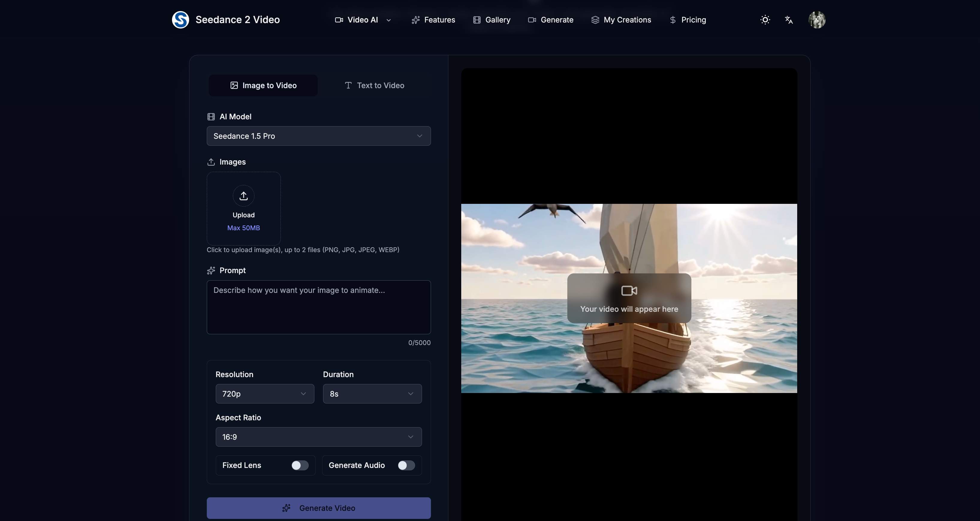The width and height of the screenshot is (980, 521).
Task: Click inside the prompt text area
Action: coord(318,307)
